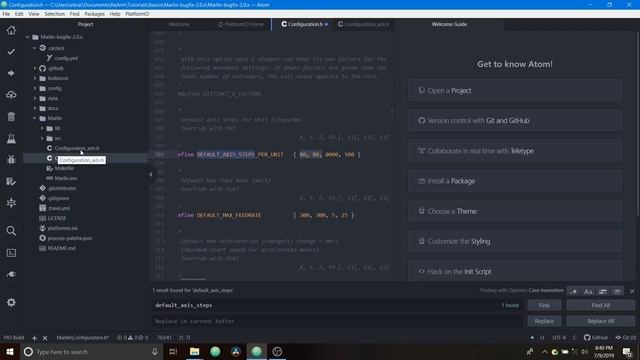Click the PlatformIO Clean trash icon
The height and width of the screenshot is (360, 640).
11,117
